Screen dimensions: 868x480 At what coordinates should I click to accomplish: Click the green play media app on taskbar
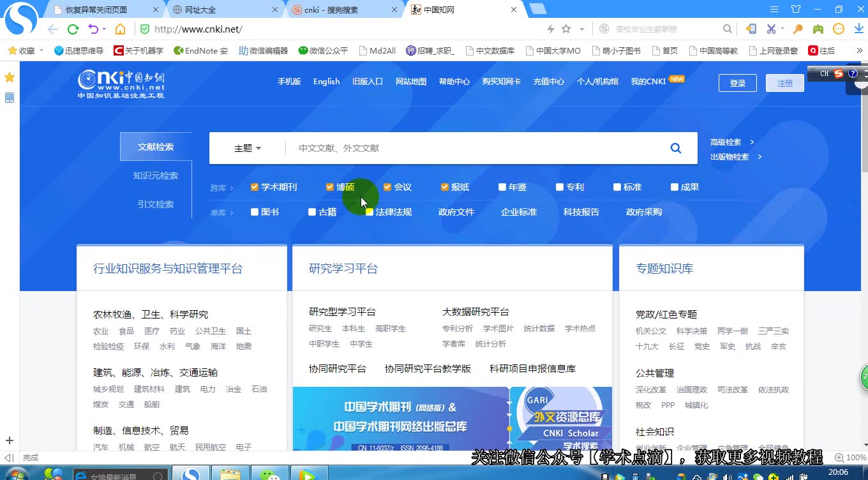coord(308,474)
